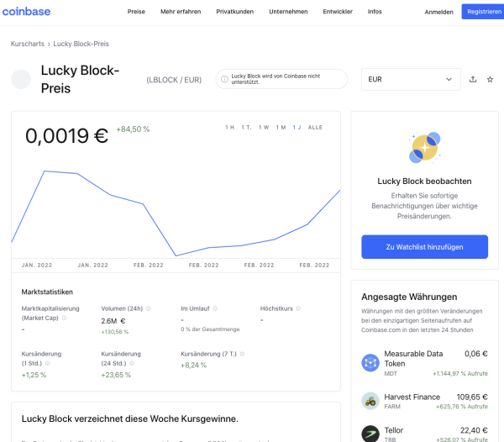The height and width of the screenshot is (442, 504).
Task: Open the EUR currency dropdown
Action: [x=411, y=79]
